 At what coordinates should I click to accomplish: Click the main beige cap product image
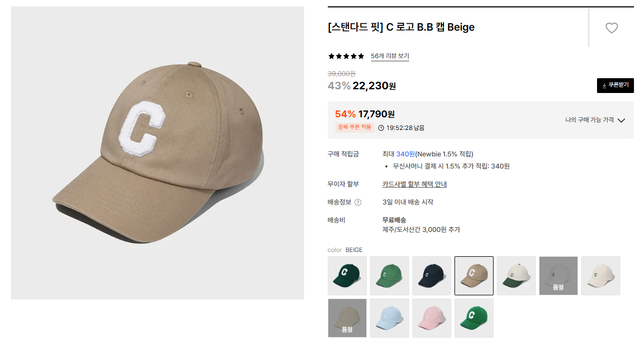(x=157, y=153)
